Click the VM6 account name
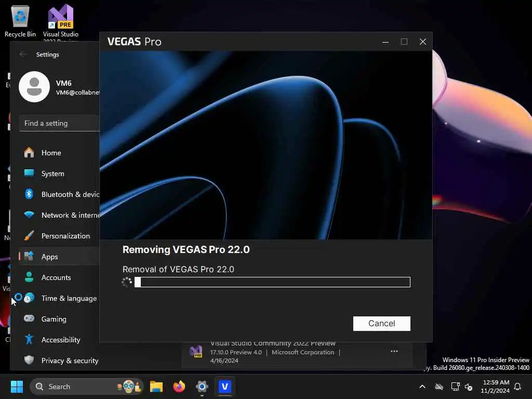Viewport: 532px width, 399px height. pos(64,83)
